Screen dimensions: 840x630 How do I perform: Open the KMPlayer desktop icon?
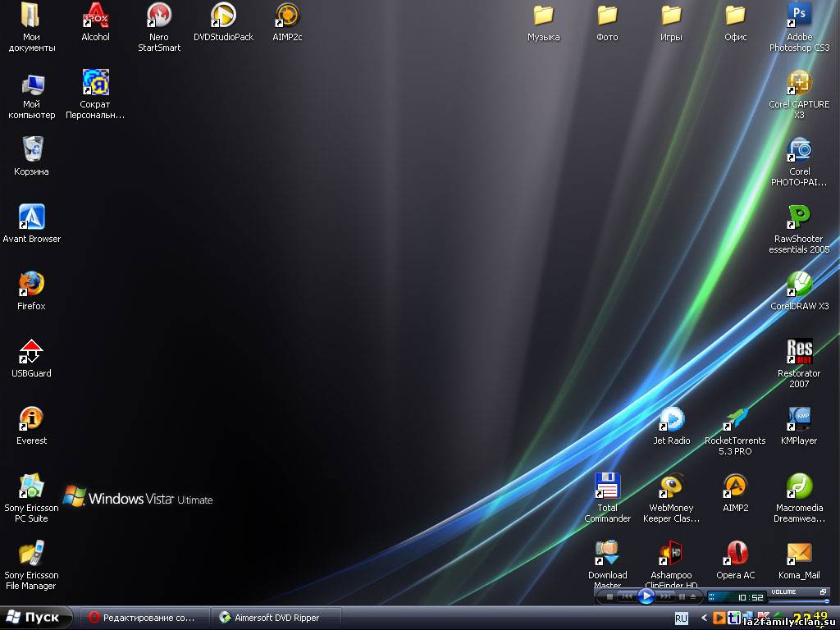pyautogui.click(x=799, y=419)
